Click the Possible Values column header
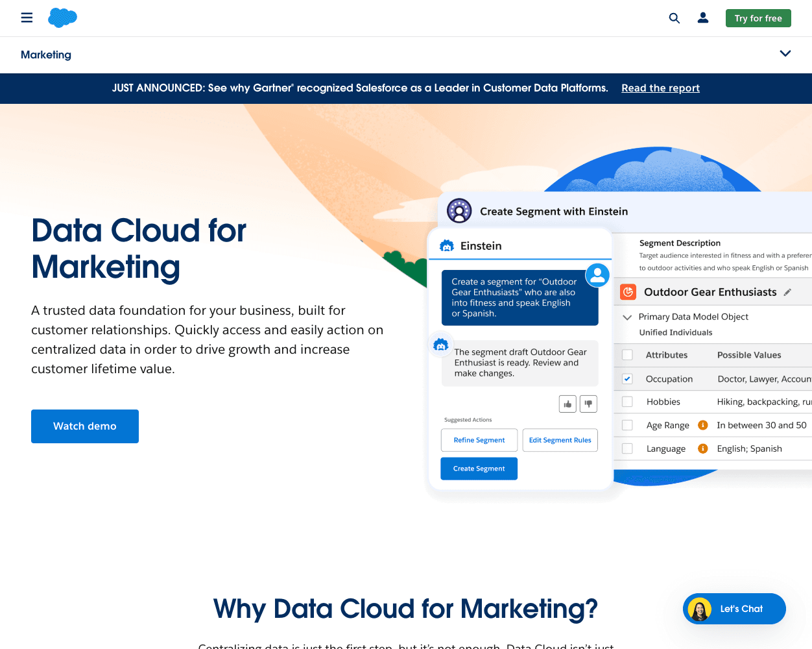 pyautogui.click(x=749, y=355)
